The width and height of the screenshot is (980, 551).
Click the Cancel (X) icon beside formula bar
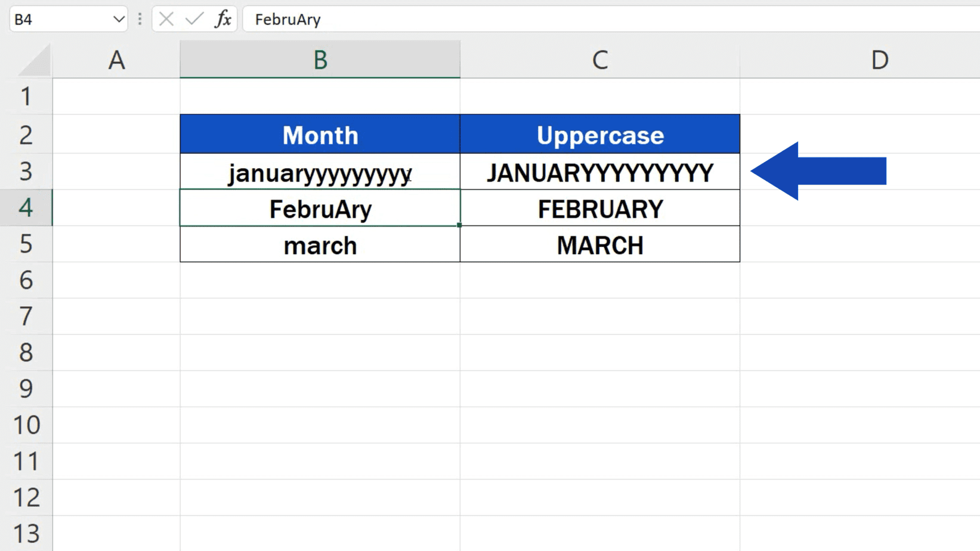pos(165,19)
